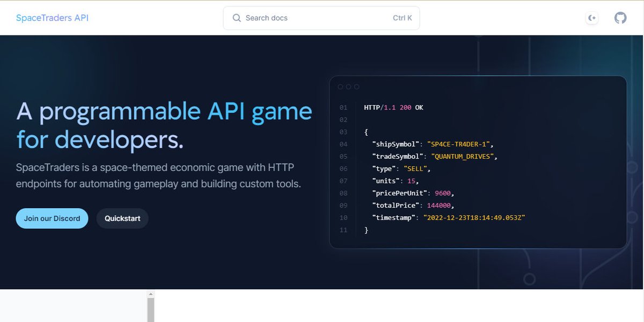Click the HTTP/1.1 200 OK line
Viewport: 644px width, 322px height.
393,107
